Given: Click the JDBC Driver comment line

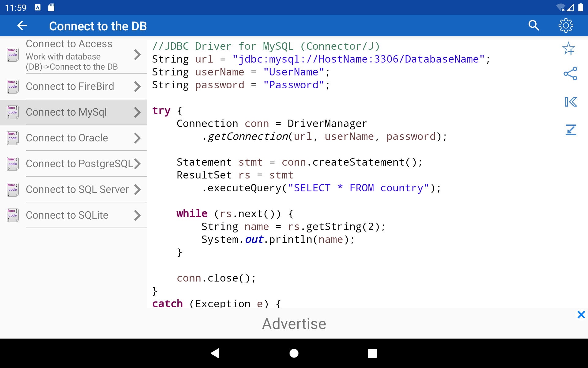Looking at the screenshot, I should pos(266,46).
